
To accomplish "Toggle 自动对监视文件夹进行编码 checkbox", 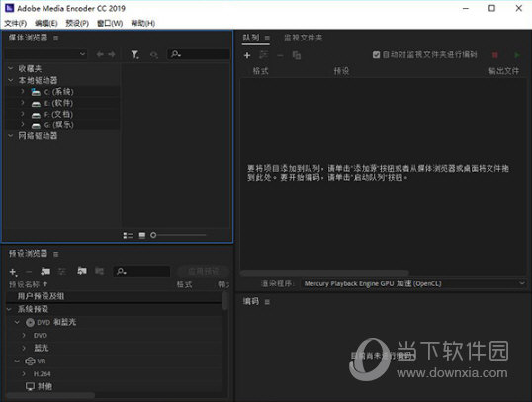I will click(x=376, y=55).
